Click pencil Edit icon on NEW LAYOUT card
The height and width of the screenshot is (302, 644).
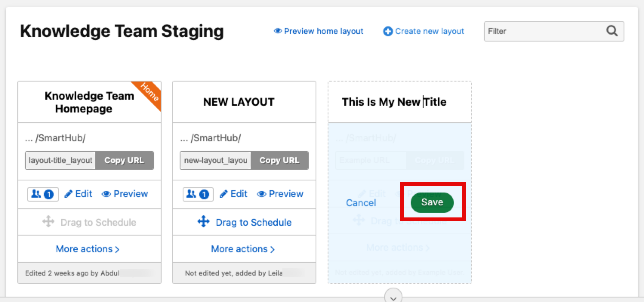pyautogui.click(x=223, y=194)
